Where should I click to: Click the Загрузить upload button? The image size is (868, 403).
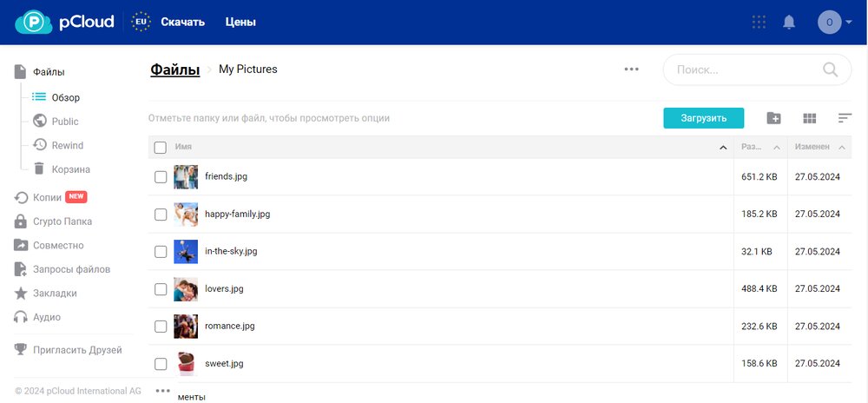[704, 118]
